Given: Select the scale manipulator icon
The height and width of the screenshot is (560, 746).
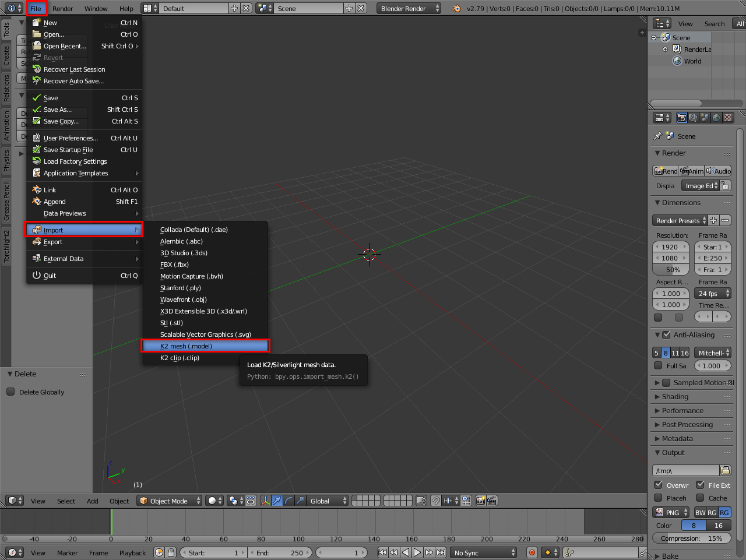Looking at the screenshot, I should (300, 501).
